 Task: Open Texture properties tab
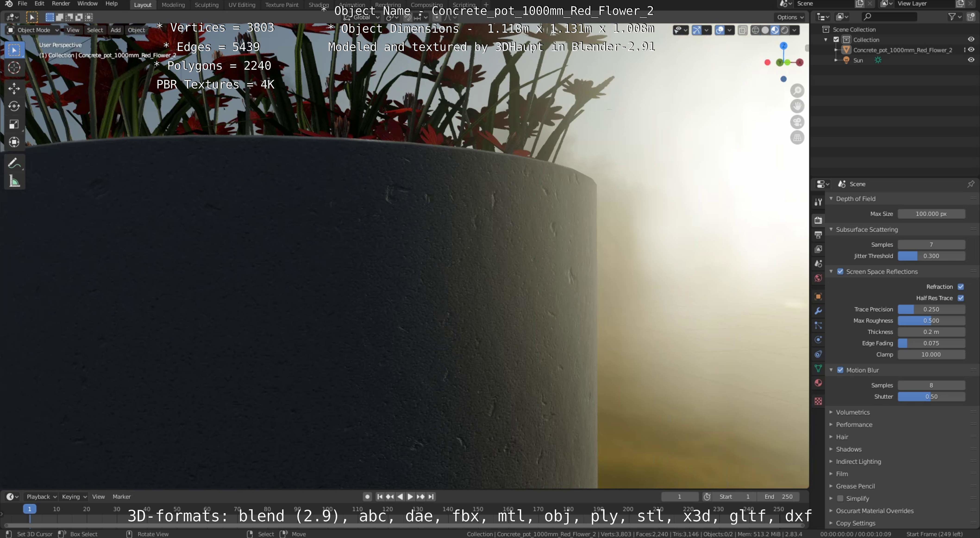(818, 401)
